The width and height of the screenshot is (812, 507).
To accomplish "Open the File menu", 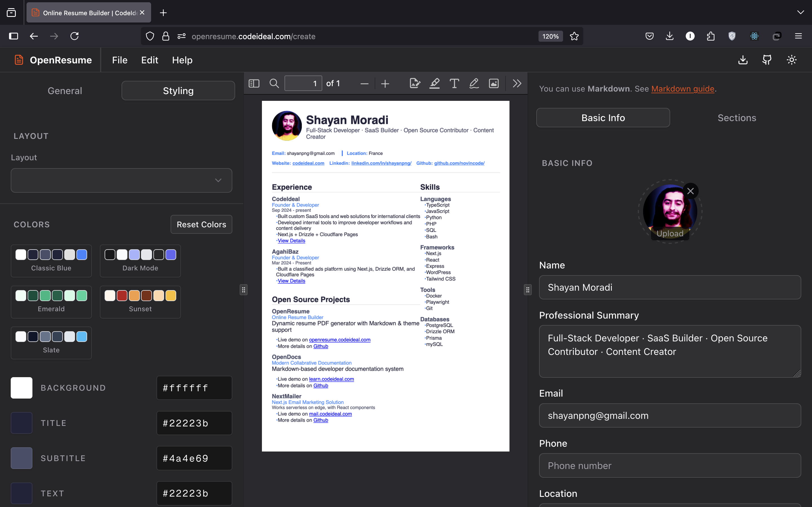I will [120, 60].
